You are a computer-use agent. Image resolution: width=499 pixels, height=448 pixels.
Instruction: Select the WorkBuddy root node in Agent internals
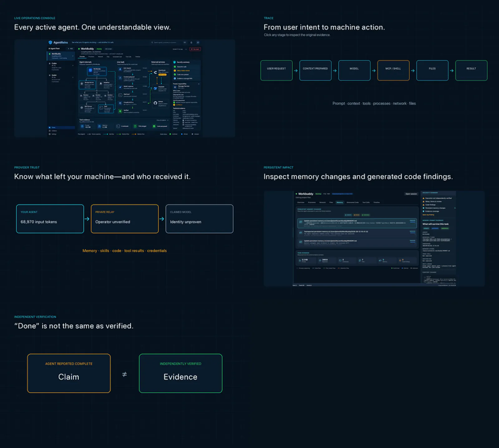point(97,71)
